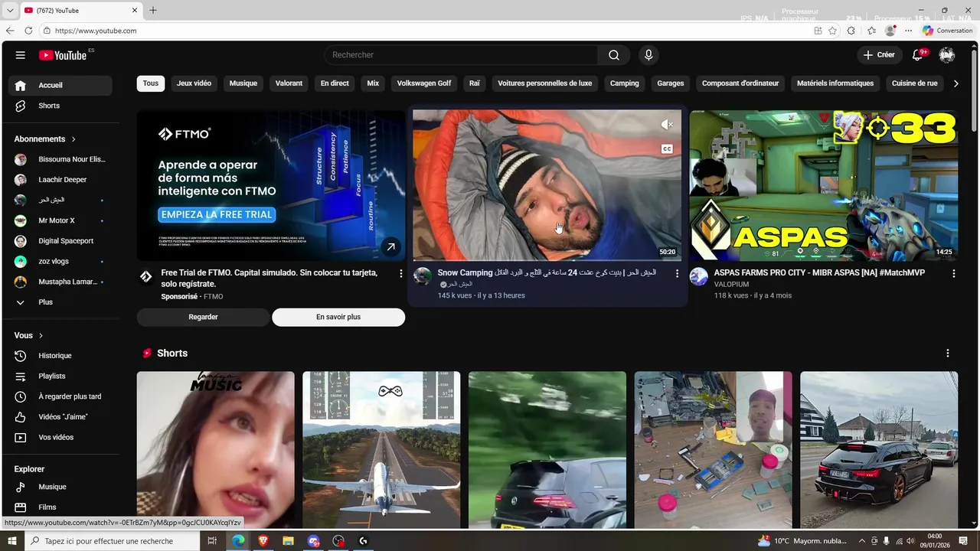Click the Windows Start button
980x551 pixels.
pos(11,541)
